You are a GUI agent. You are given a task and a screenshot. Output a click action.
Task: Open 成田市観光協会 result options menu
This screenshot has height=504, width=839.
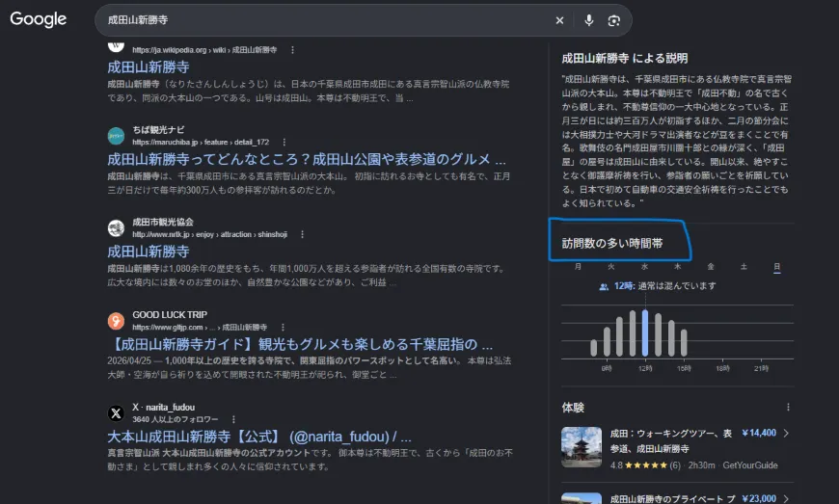(302, 234)
